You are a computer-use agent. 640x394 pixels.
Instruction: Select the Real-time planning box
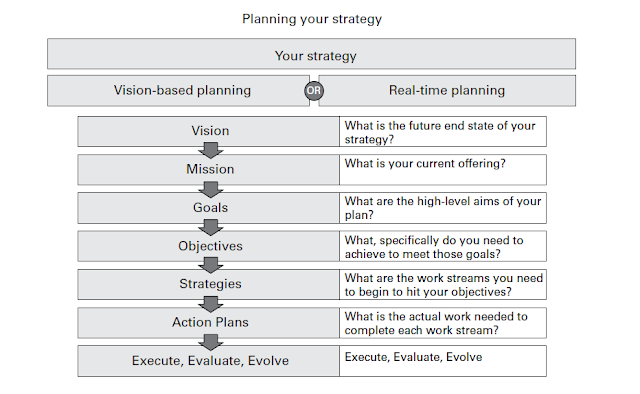click(447, 91)
